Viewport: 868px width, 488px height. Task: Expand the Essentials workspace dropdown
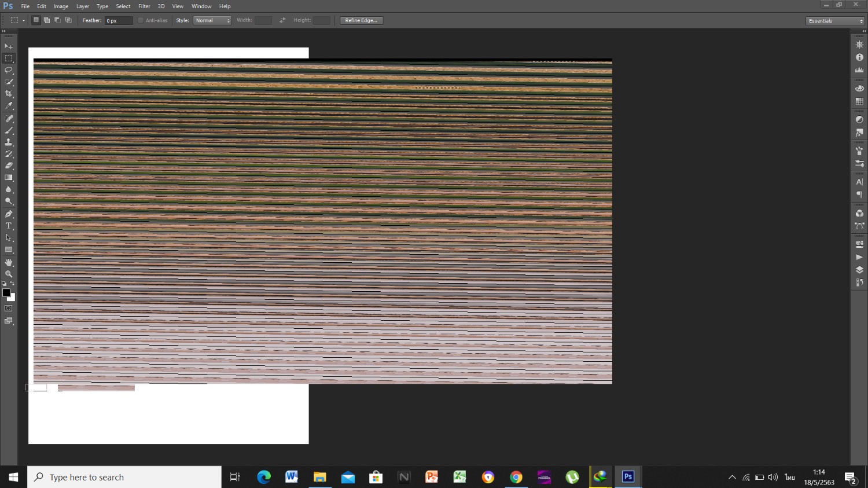834,21
